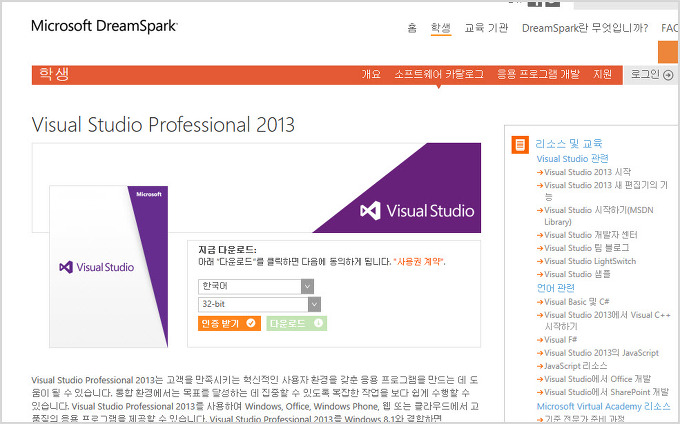Select the 학생 top navigation tab
Image resolution: width=680 pixels, height=424 pixels.
coord(440,27)
